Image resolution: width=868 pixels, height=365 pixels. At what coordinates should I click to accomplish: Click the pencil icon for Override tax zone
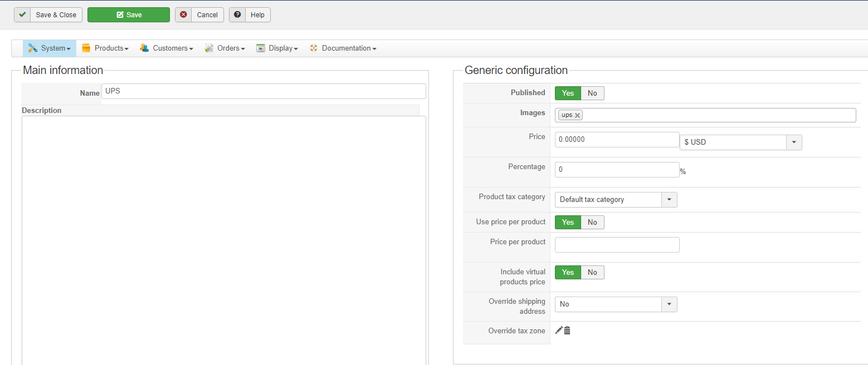coord(559,331)
